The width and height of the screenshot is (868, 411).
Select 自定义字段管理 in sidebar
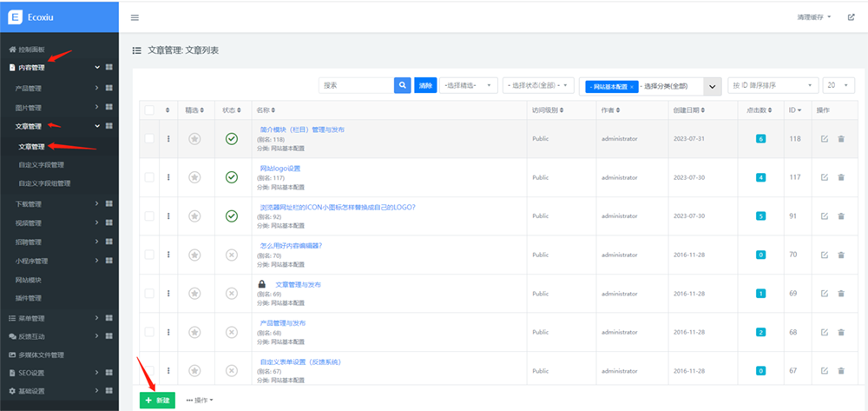coord(42,164)
